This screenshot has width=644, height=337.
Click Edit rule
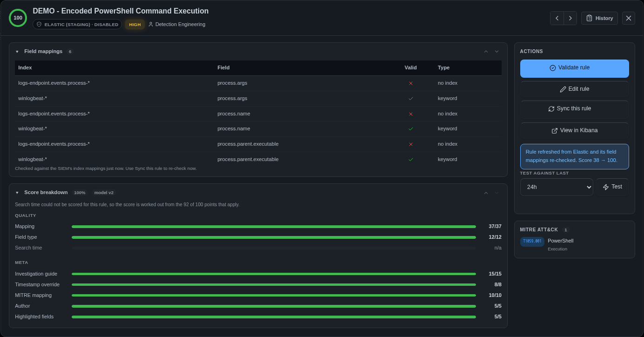(x=574, y=89)
